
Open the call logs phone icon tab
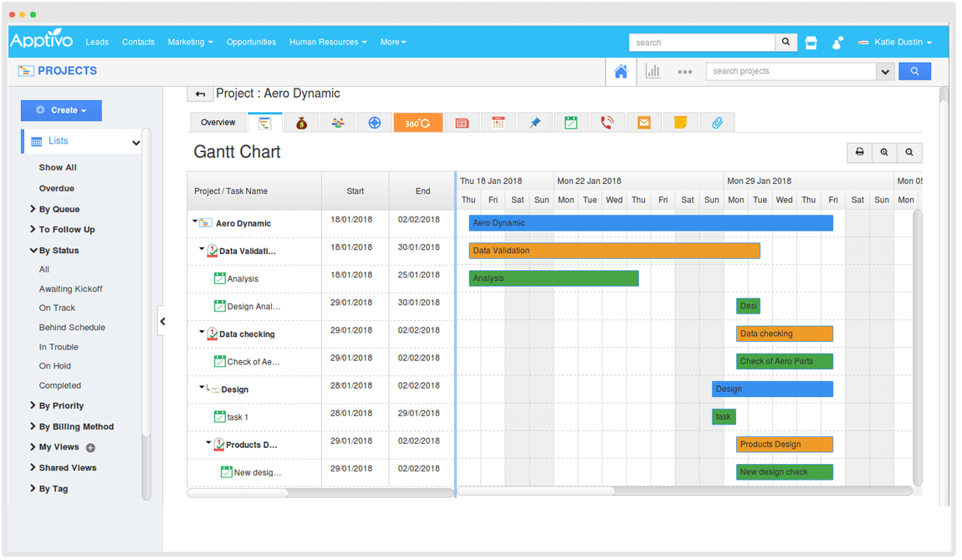[x=607, y=123]
